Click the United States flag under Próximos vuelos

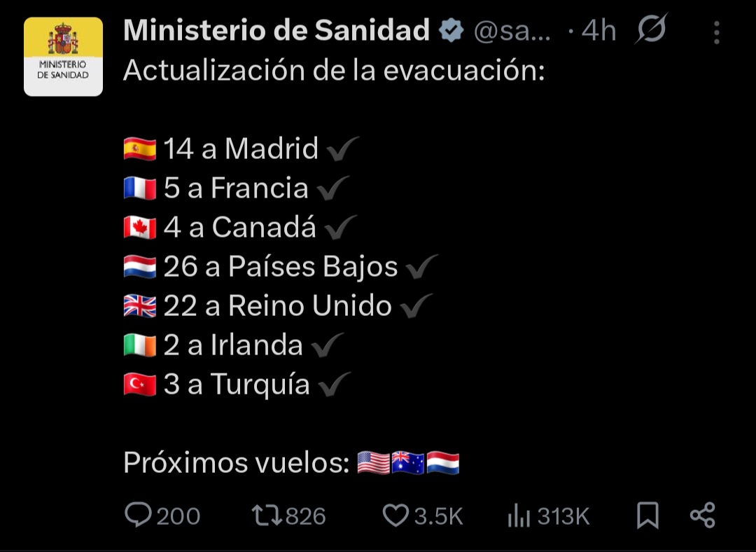pyautogui.click(x=374, y=463)
